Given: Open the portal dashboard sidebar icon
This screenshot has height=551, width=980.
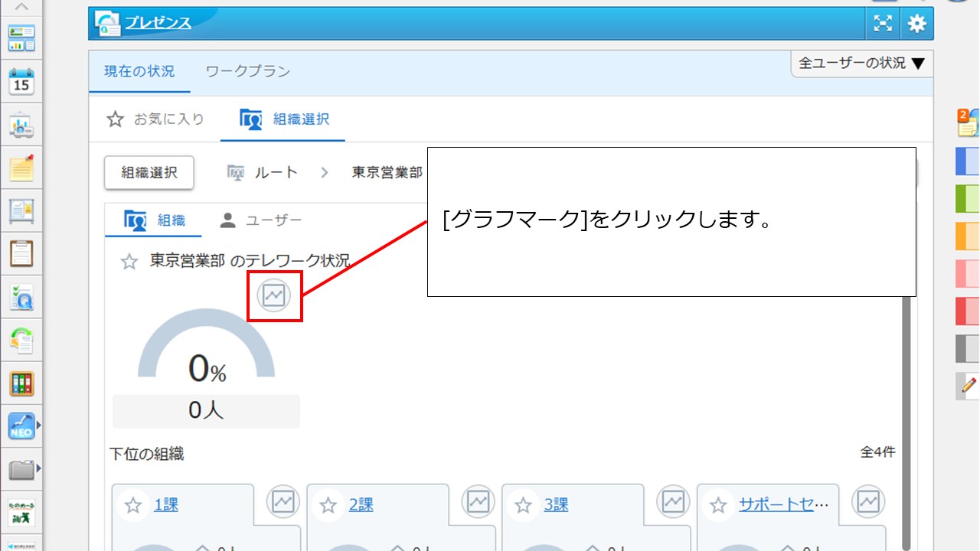Looking at the screenshot, I should [21, 38].
